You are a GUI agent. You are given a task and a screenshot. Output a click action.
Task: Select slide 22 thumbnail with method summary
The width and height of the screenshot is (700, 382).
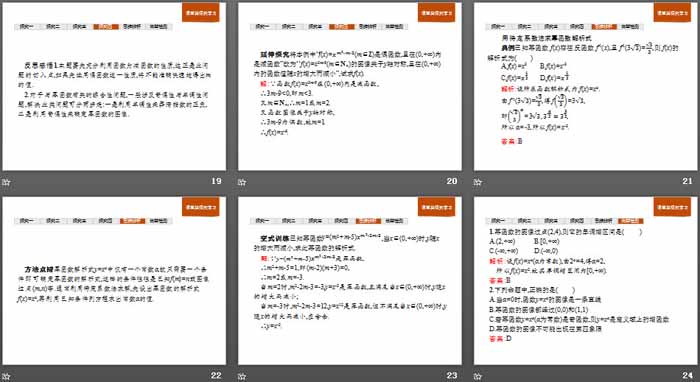[114, 281]
